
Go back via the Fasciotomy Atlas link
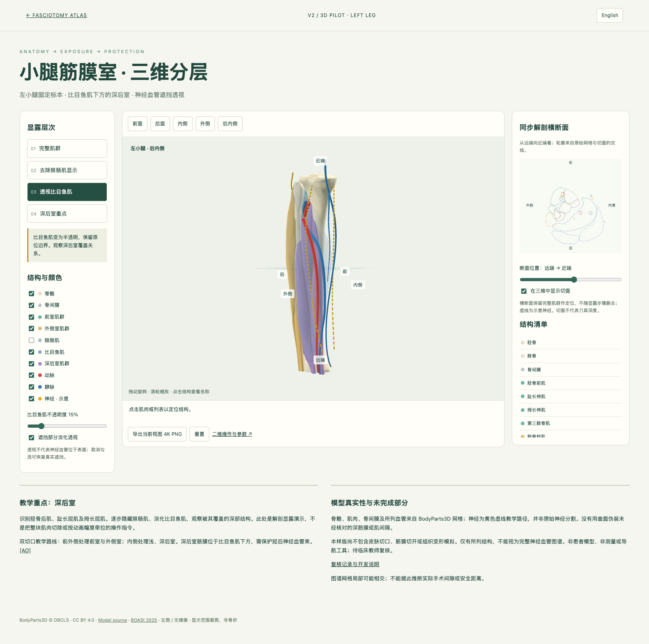pos(56,15)
